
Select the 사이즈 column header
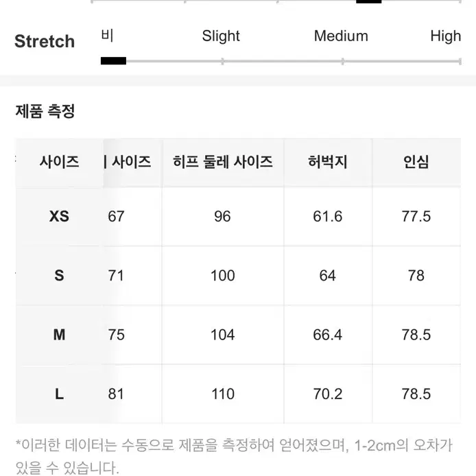59,161
